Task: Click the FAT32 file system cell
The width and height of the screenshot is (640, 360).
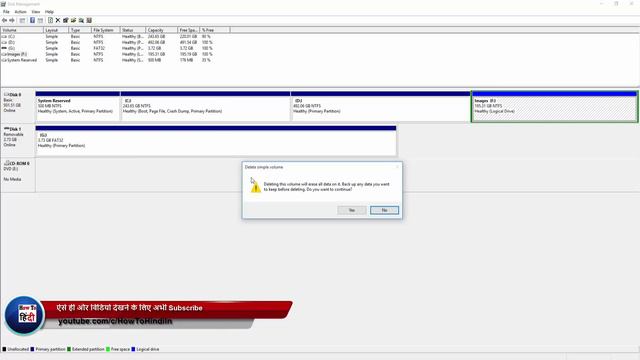Action: pyautogui.click(x=99, y=48)
